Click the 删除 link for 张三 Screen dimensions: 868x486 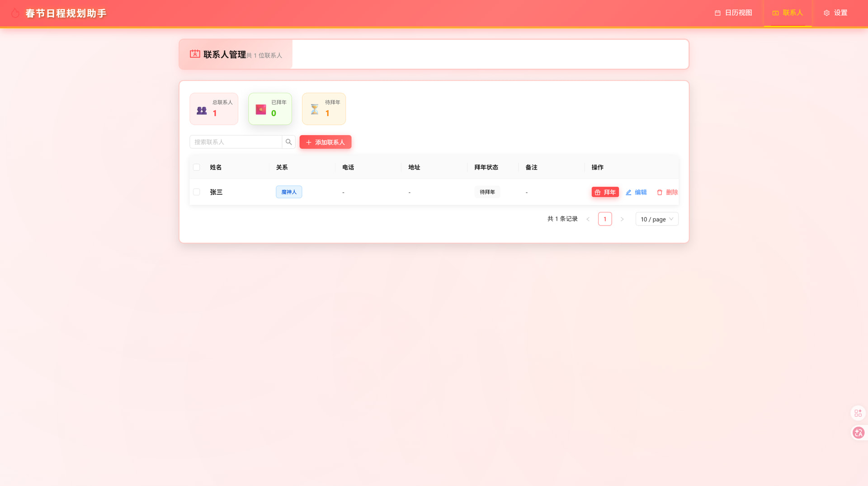[667, 192]
